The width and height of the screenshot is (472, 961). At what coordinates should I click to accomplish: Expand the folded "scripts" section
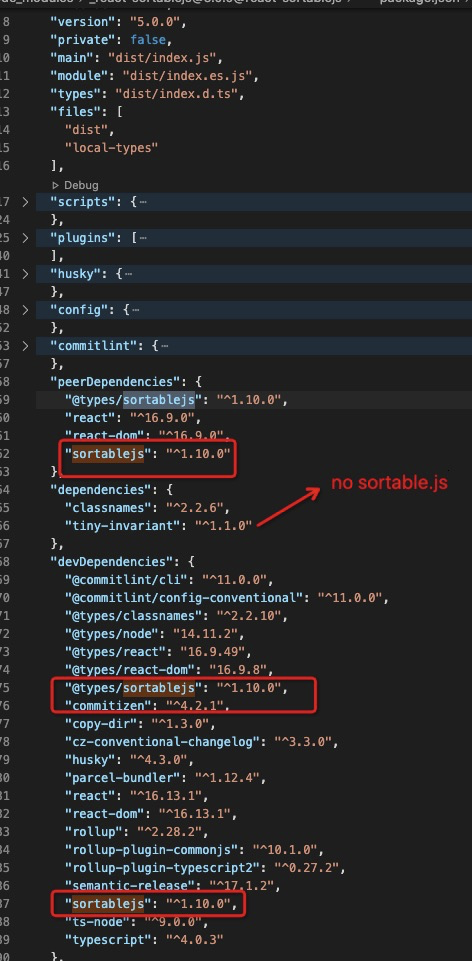point(25,202)
